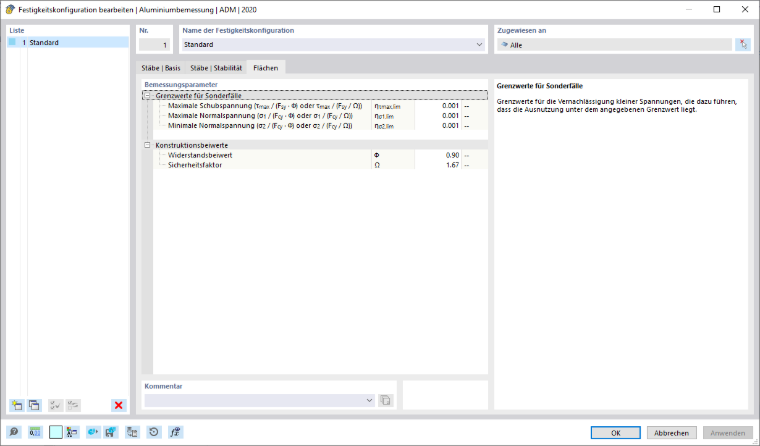
Task: Open the formula fx icon
Action: click(x=175, y=432)
